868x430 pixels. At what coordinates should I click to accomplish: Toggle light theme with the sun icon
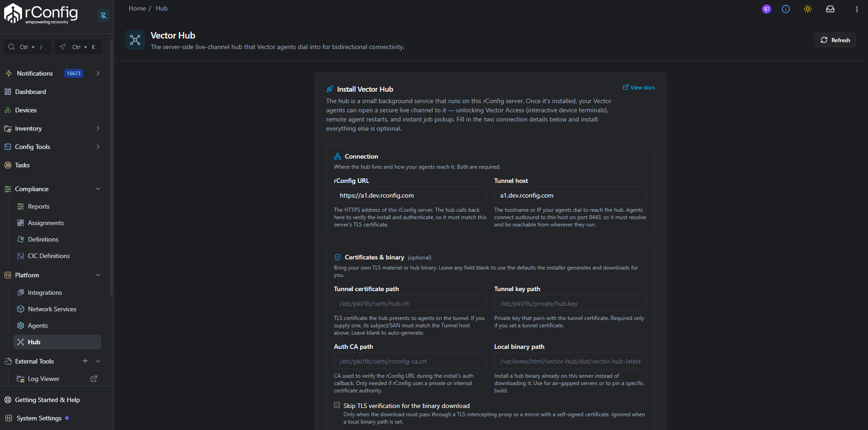[x=808, y=9]
